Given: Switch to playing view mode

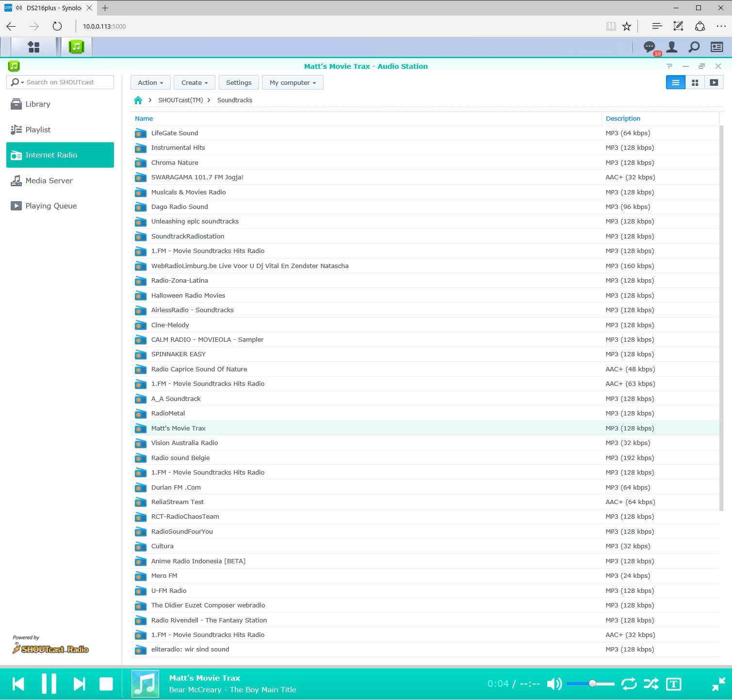Looking at the screenshot, I should tap(714, 83).
